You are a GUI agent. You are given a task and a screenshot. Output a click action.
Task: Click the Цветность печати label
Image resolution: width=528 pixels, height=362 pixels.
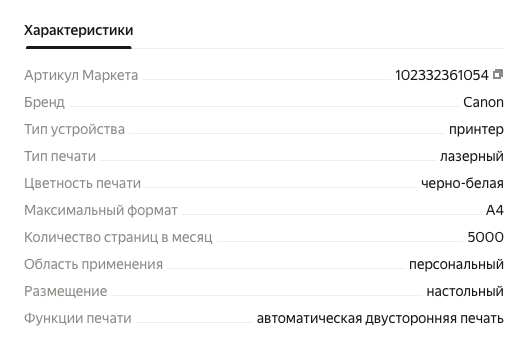(x=82, y=183)
